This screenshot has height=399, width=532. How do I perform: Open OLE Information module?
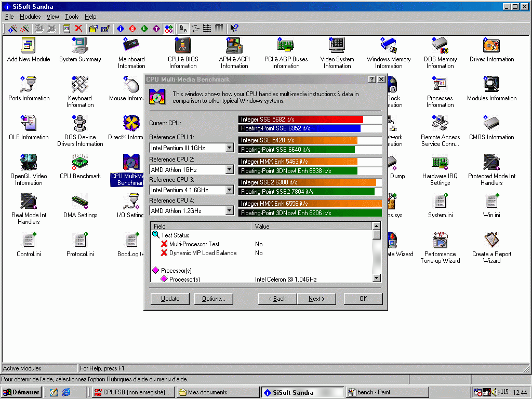[29, 128]
